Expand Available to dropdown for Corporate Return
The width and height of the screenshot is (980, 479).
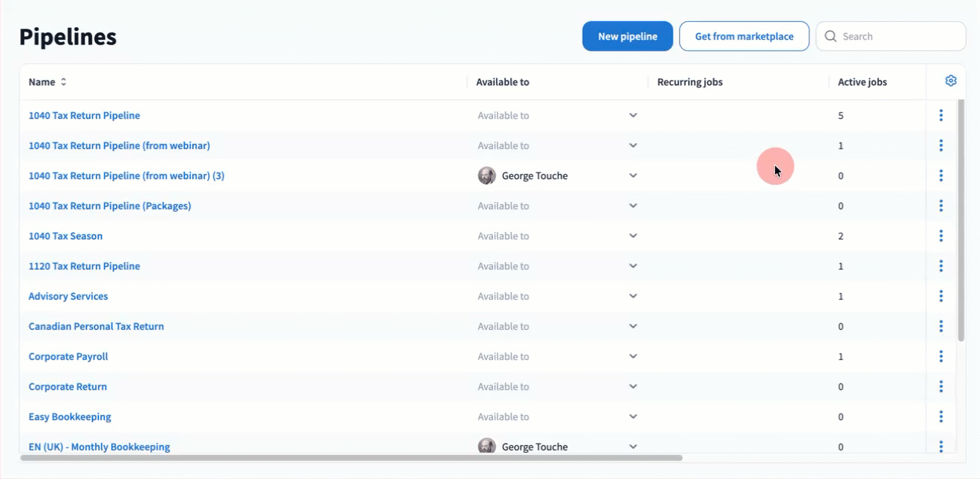point(633,386)
